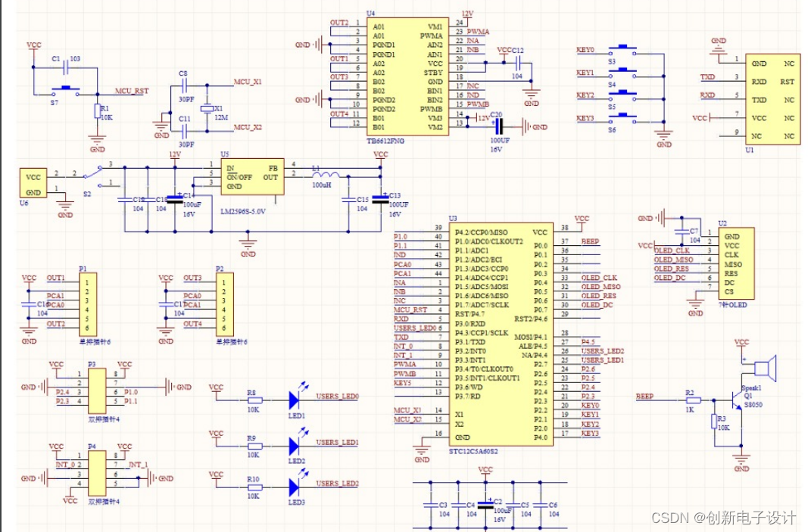808x532 pixels.
Task: Click resistor R2 1K
Action: [693, 400]
